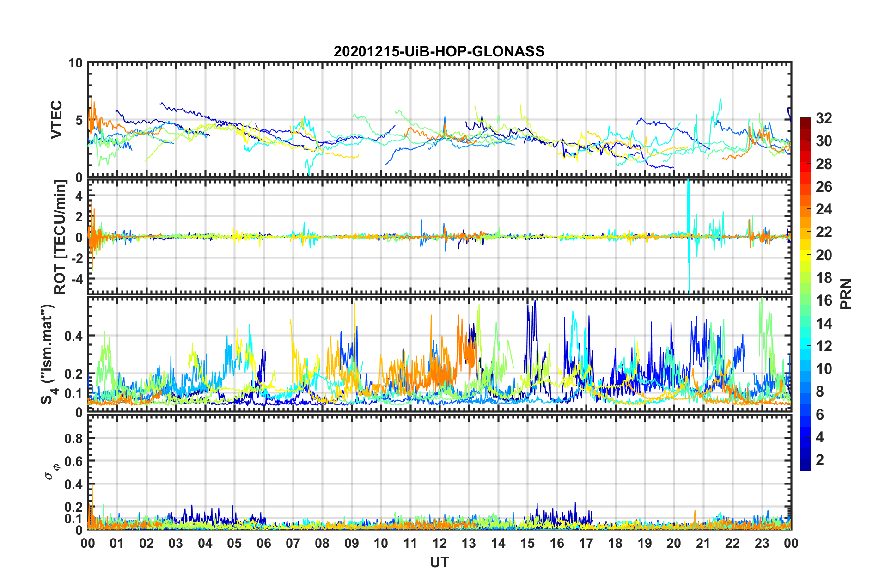Click the ROT [TECU/min] axis label

60,237
